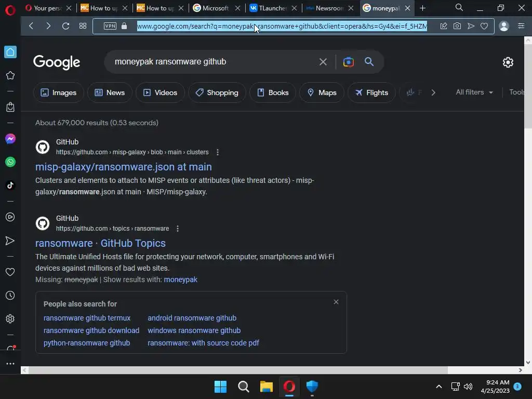Open the Opera menu logo
Viewport: 532px width, 399px height.
point(10,10)
